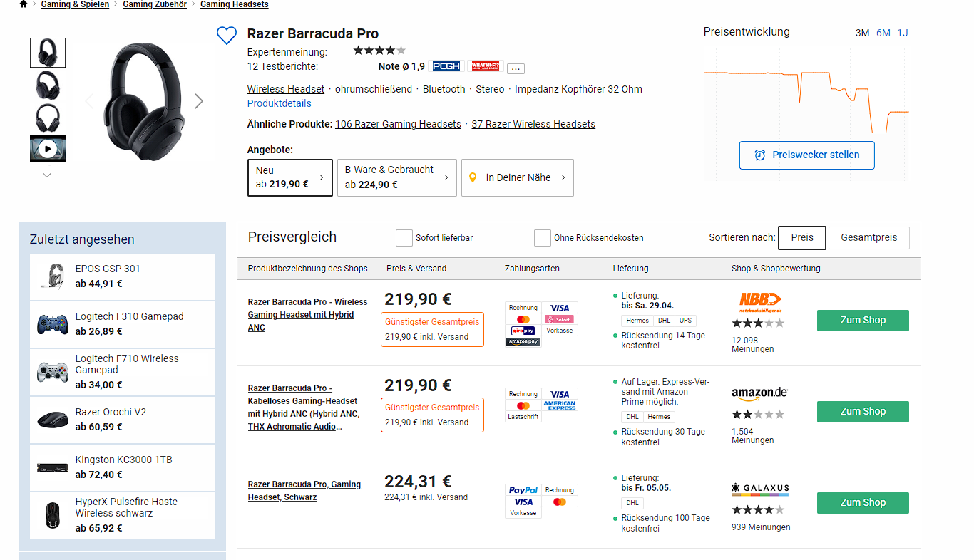Switch price chart to 3M
This screenshot has width=974, height=560.
tap(862, 33)
